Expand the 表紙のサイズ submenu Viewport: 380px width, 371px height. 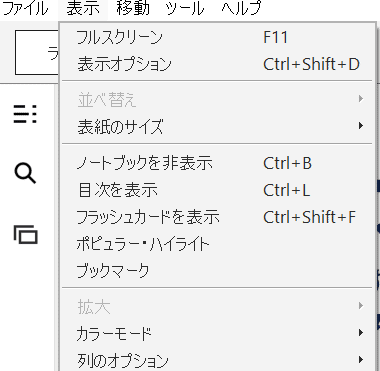[x=217, y=126]
